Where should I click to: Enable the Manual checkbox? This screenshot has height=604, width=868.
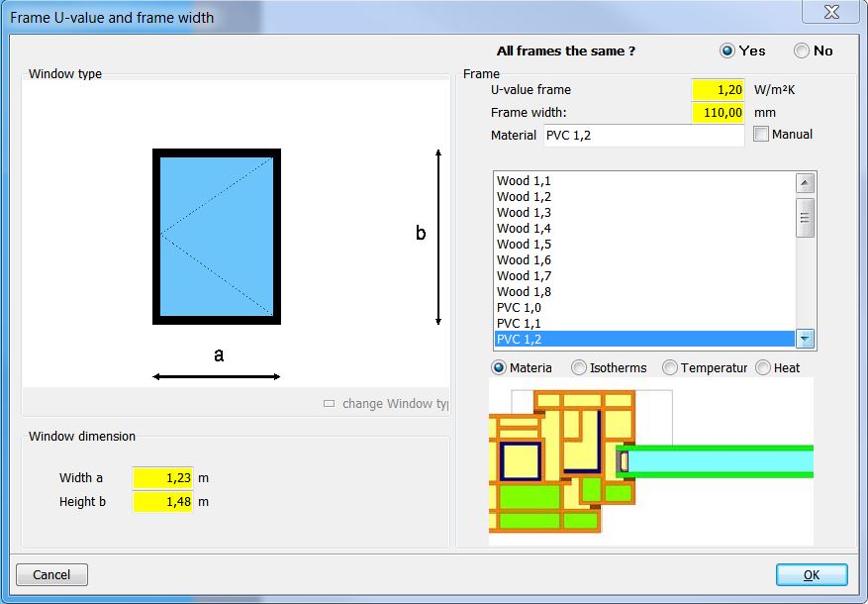point(761,135)
